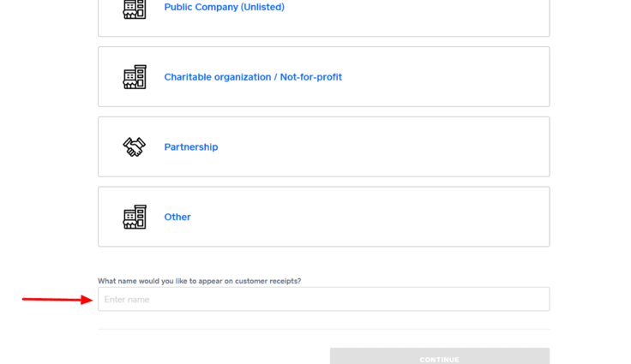Click the storefront icon beside Public Company (Unlisted)
Viewport: 631px width, 364px height.
pyautogui.click(x=135, y=9)
